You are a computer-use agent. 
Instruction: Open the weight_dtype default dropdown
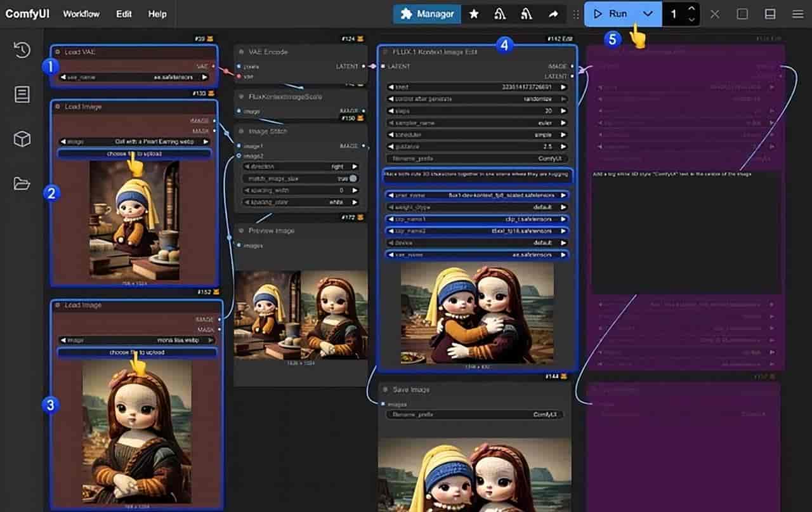coord(478,207)
